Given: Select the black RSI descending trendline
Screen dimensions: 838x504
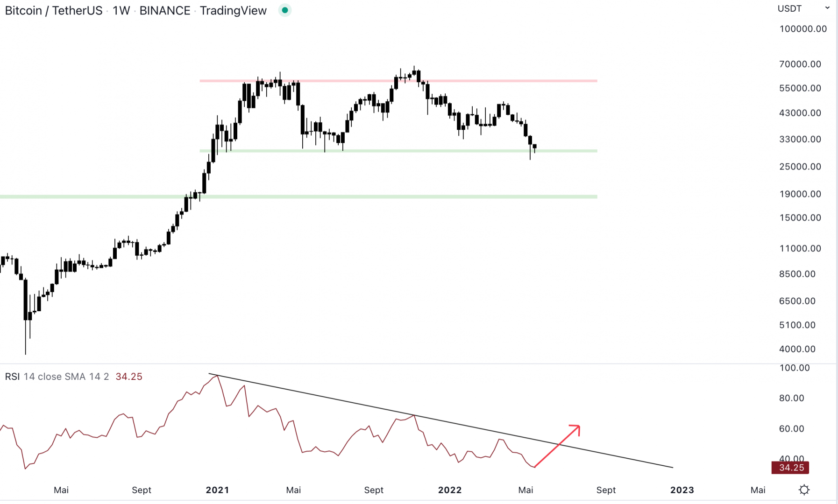Looking at the screenshot, I should point(440,420).
